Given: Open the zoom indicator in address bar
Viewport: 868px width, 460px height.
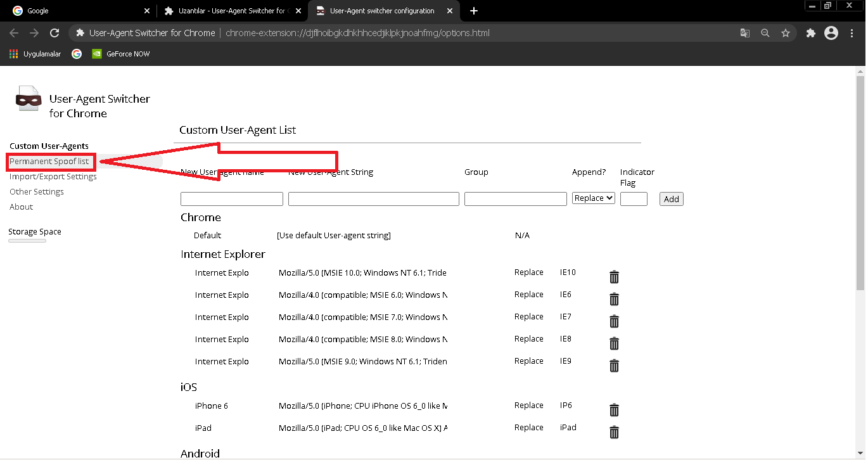Looking at the screenshot, I should [765, 33].
